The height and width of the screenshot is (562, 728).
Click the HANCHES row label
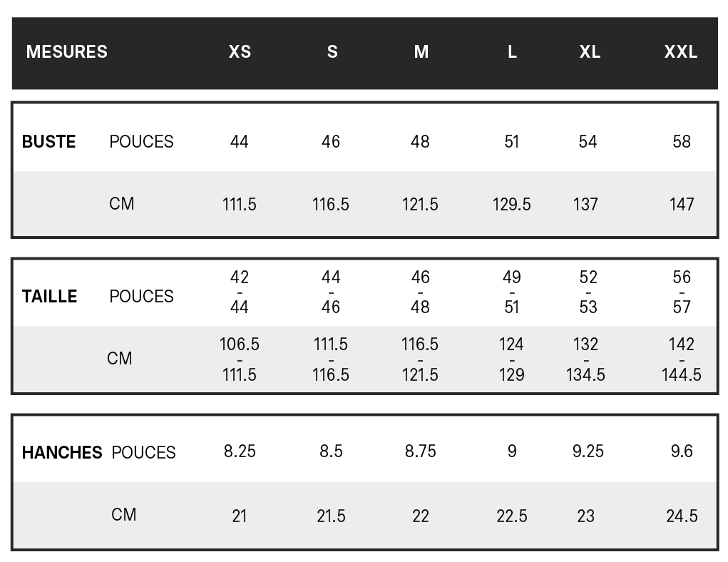[x=62, y=452]
